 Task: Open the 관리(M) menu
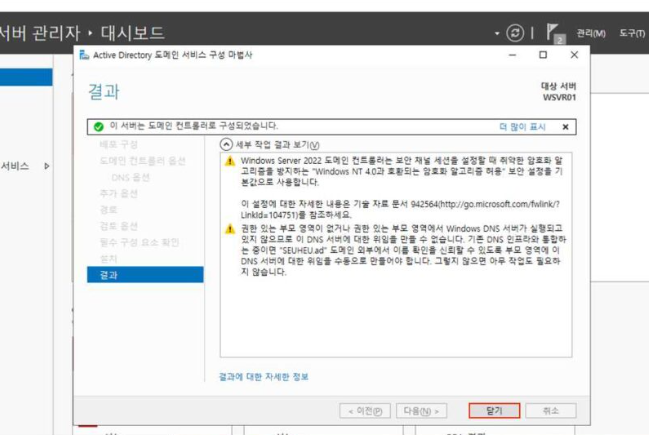pyautogui.click(x=591, y=34)
